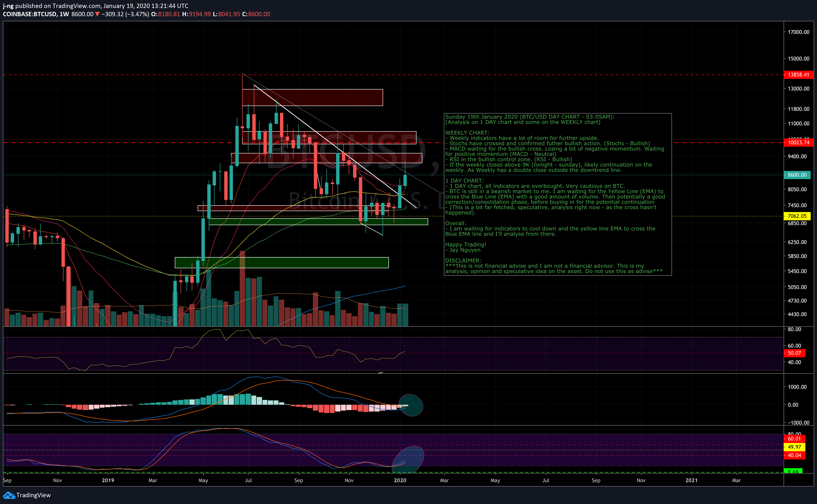Select the red 60.01 stochastic level label
Image resolution: width=817 pixels, height=504 pixels.
(794, 439)
